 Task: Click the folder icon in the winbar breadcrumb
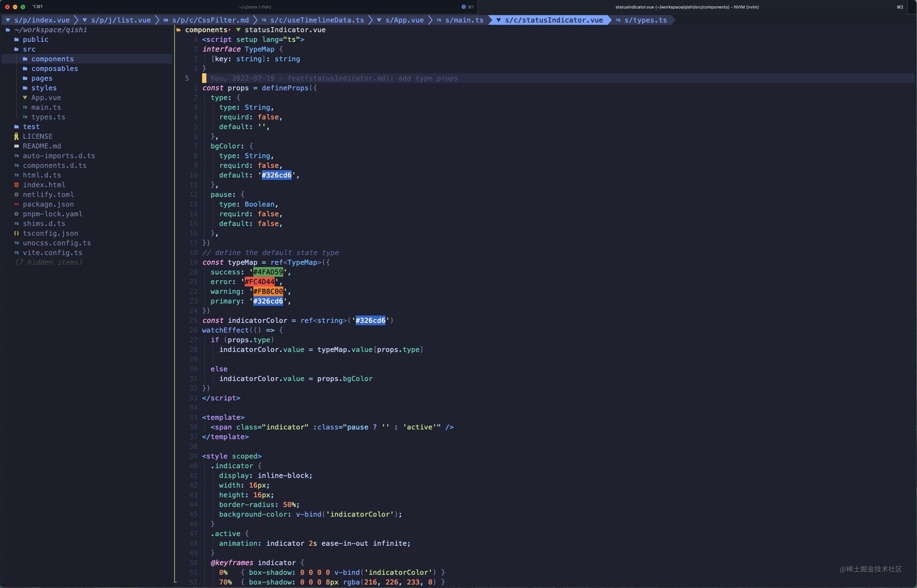[x=178, y=30]
